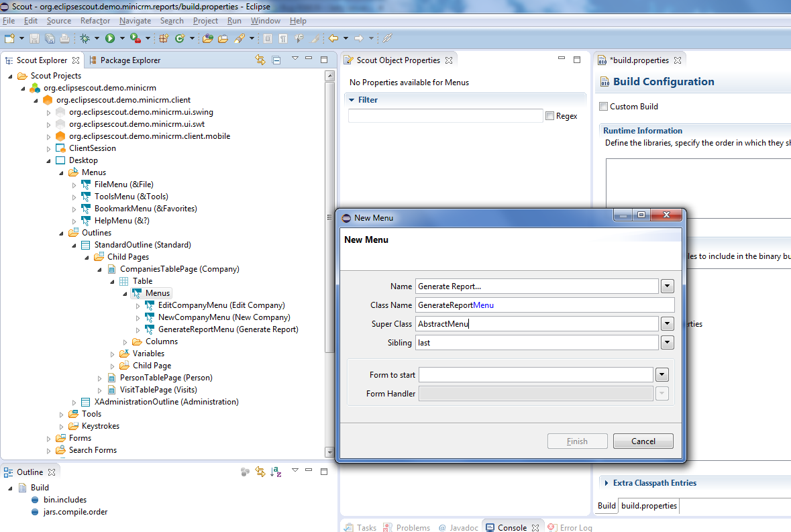Open the Name field dropdown arrow
Screen dimensions: 791x532
668,286
